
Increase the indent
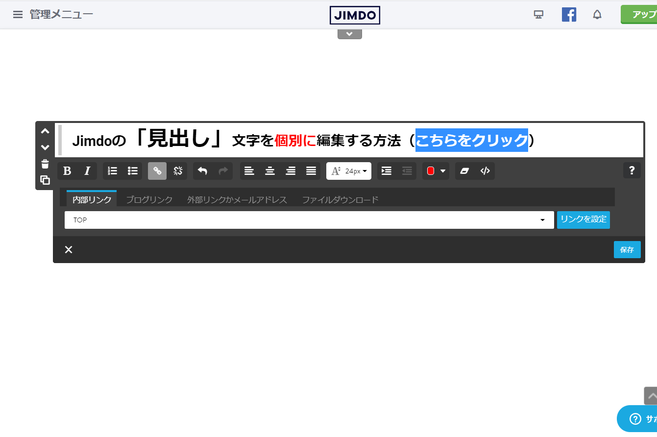(x=386, y=171)
